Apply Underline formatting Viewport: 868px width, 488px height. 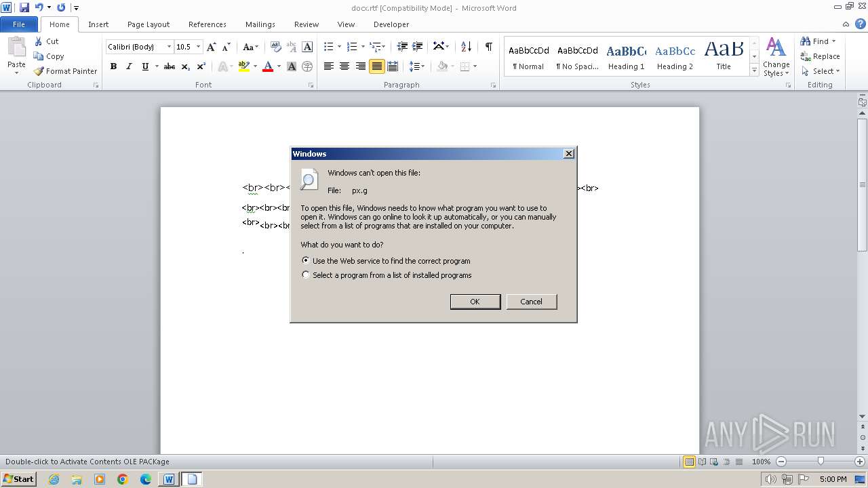pos(145,66)
